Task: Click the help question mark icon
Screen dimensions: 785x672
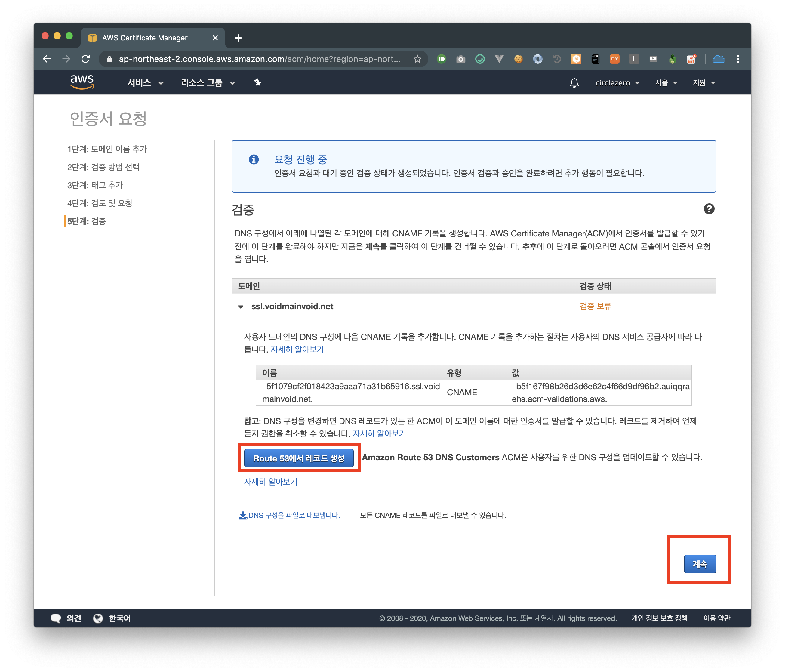Action: (x=709, y=209)
